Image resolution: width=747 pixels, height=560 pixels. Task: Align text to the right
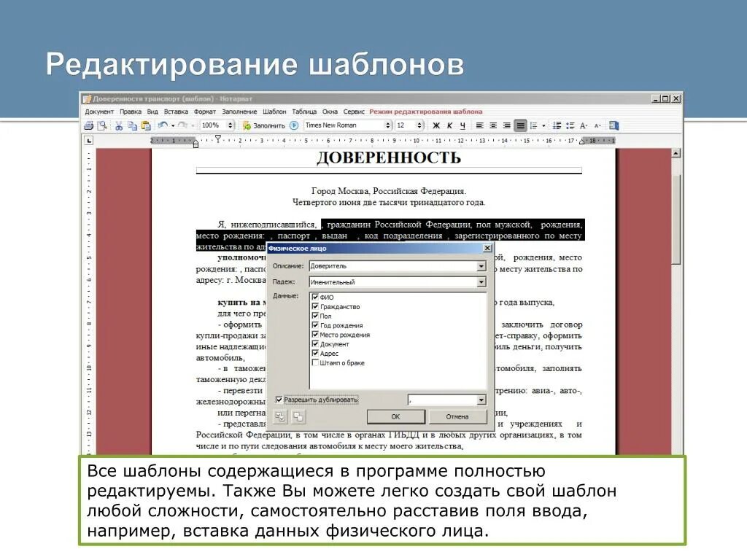[507, 125]
